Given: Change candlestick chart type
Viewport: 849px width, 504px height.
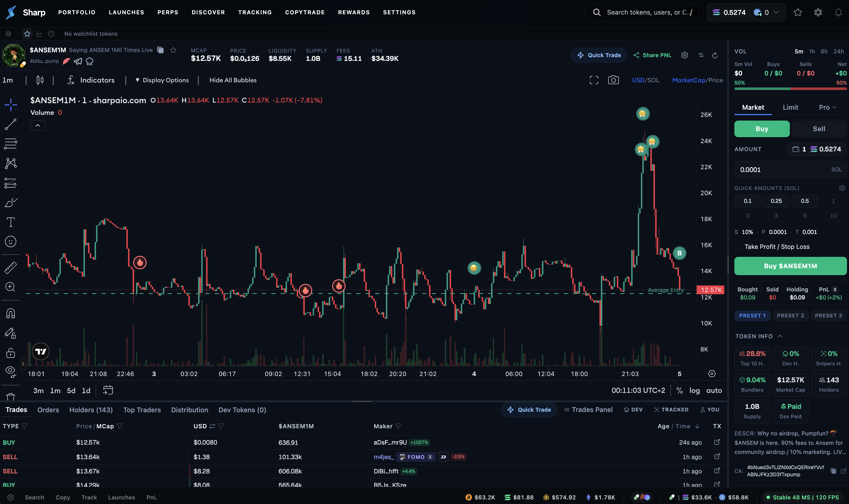Looking at the screenshot, I should pyautogui.click(x=40, y=80).
